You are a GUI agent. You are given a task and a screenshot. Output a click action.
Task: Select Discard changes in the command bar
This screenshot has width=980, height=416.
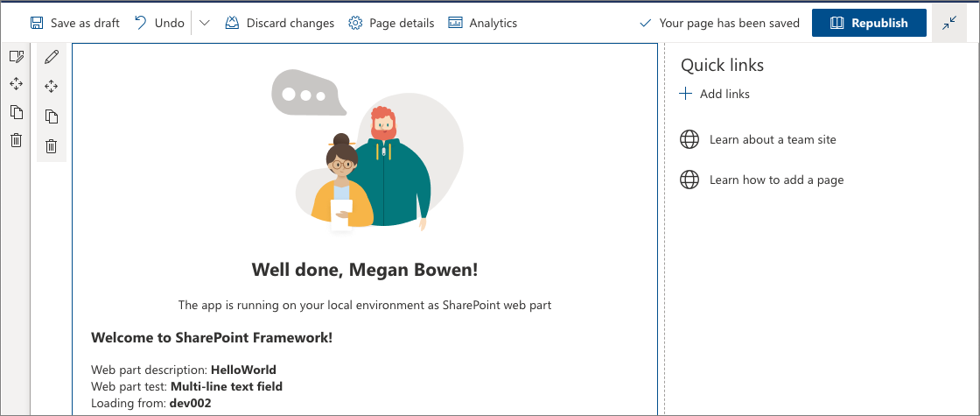click(x=279, y=23)
